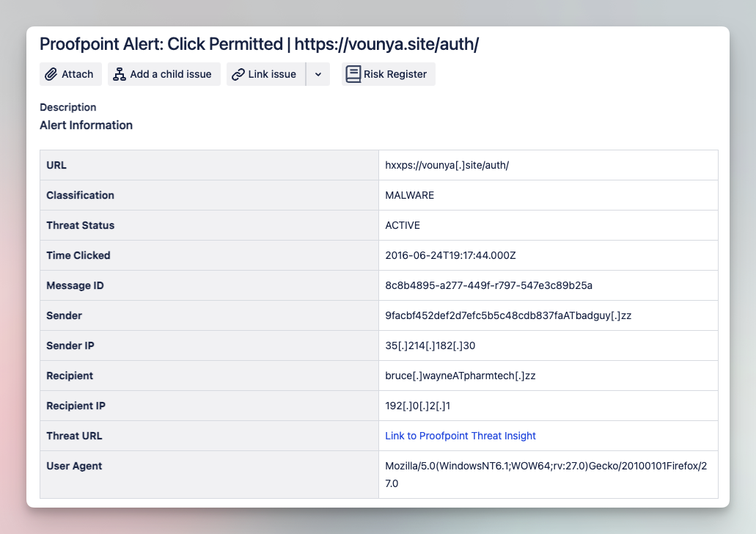Click the Proofpoint Alert issue title
The width and height of the screenshot is (756, 534).
pyautogui.click(x=259, y=44)
